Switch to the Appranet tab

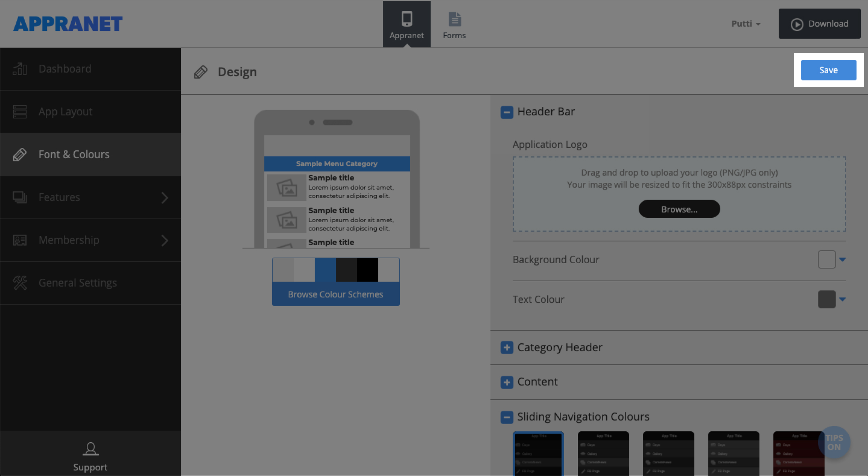(407, 24)
